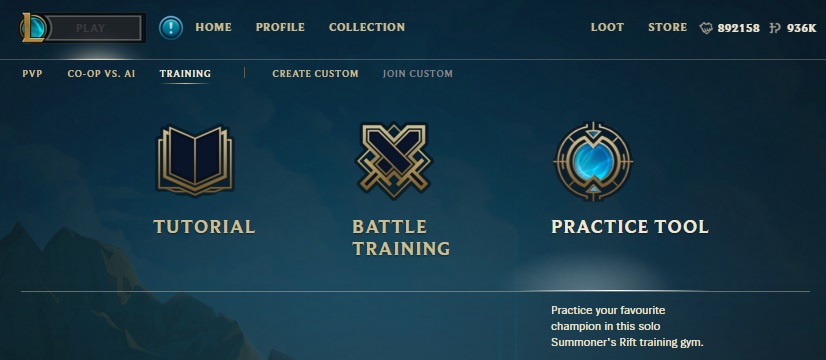
Task: Select the Tutorial open book icon
Action: click(x=195, y=160)
